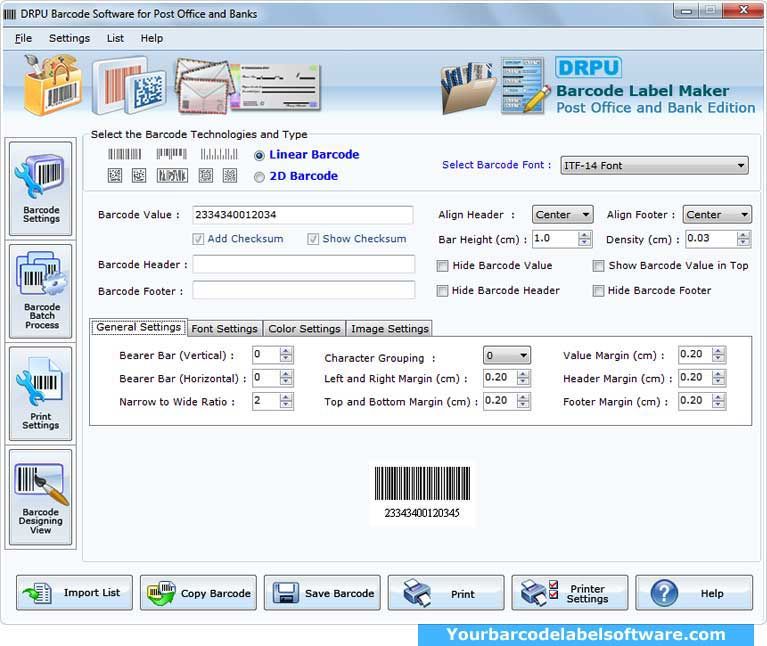This screenshot has width=767, height=646.
Task: Enable Show Barcode Value in Top
Action: 598,266
